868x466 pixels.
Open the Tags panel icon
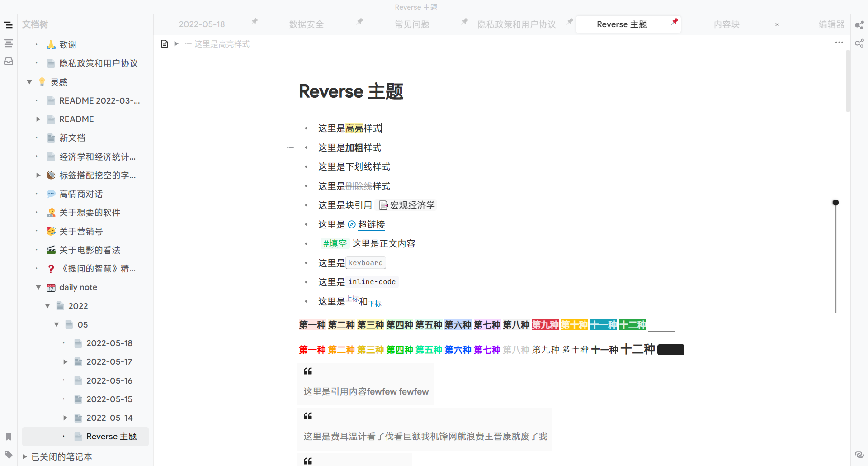pos(9,455)
